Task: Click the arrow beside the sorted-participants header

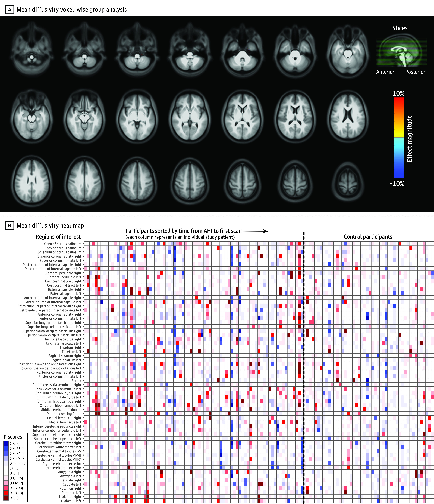Action: point(256,231)
